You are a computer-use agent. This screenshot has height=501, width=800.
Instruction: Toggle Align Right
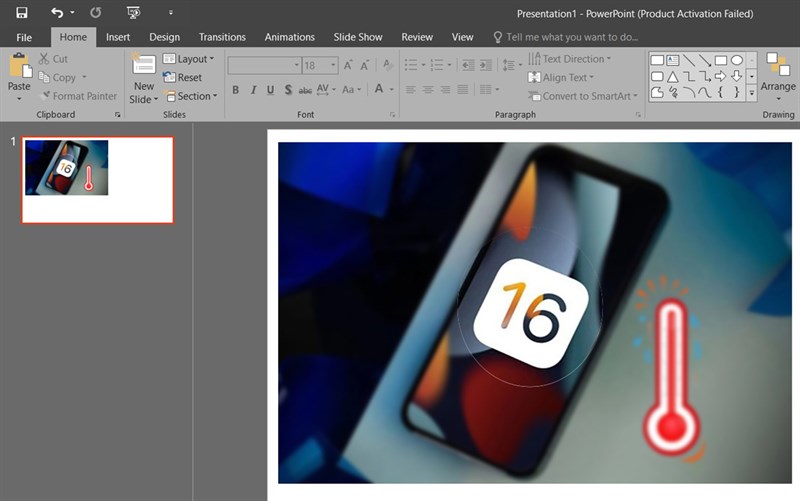pos(445,90)
